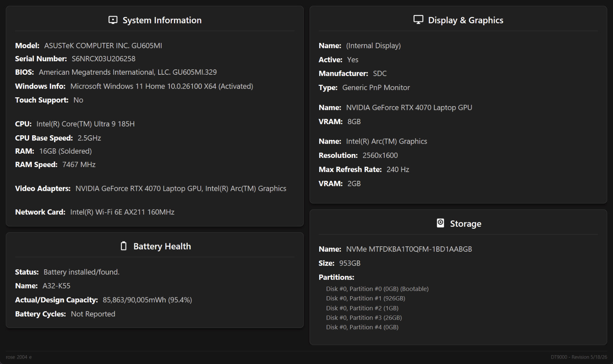Click the Active value Yes

(x=352, y=60)
